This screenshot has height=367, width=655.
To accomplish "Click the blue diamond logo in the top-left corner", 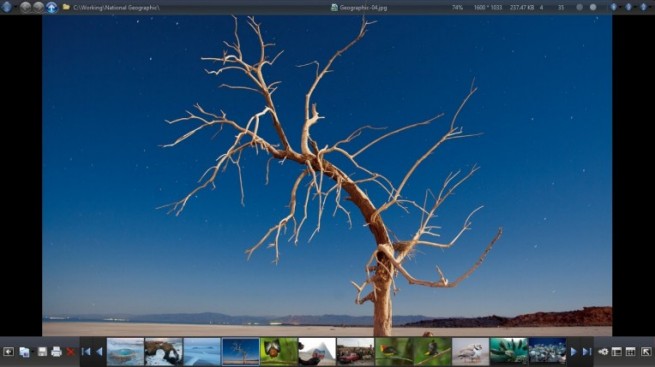I will click(6, 7).
